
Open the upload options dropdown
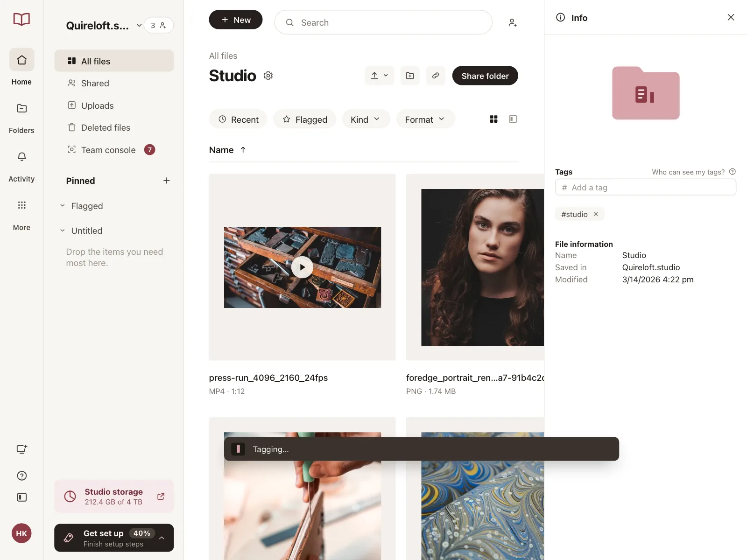[x=379, y=76]
